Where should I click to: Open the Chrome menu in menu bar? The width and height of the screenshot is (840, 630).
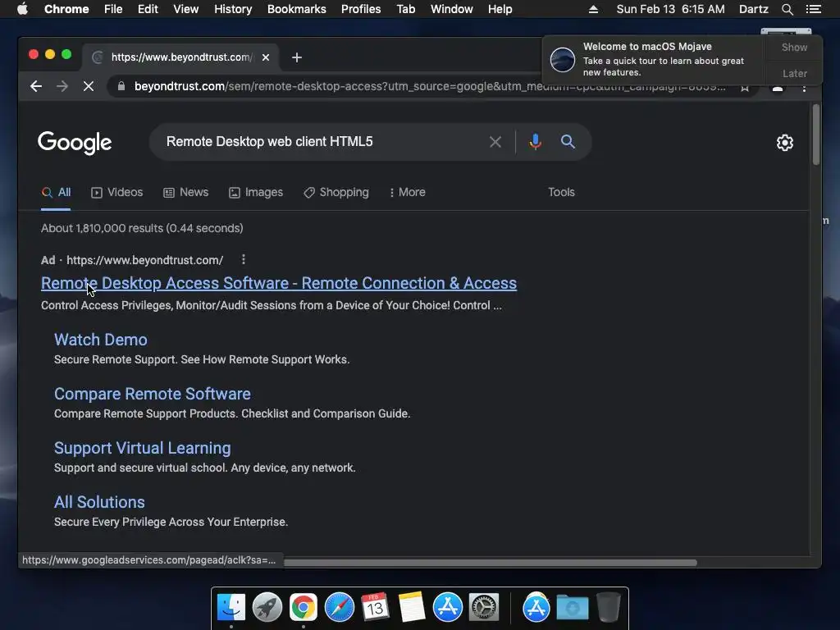[66, 9]
